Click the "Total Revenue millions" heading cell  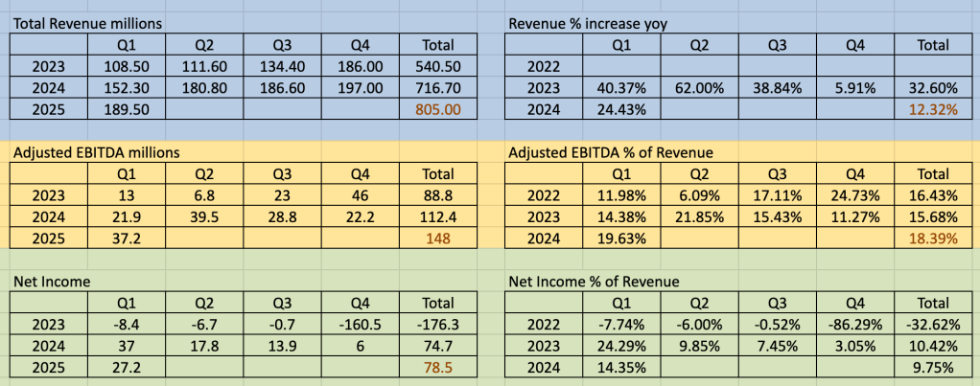(86, 22)
